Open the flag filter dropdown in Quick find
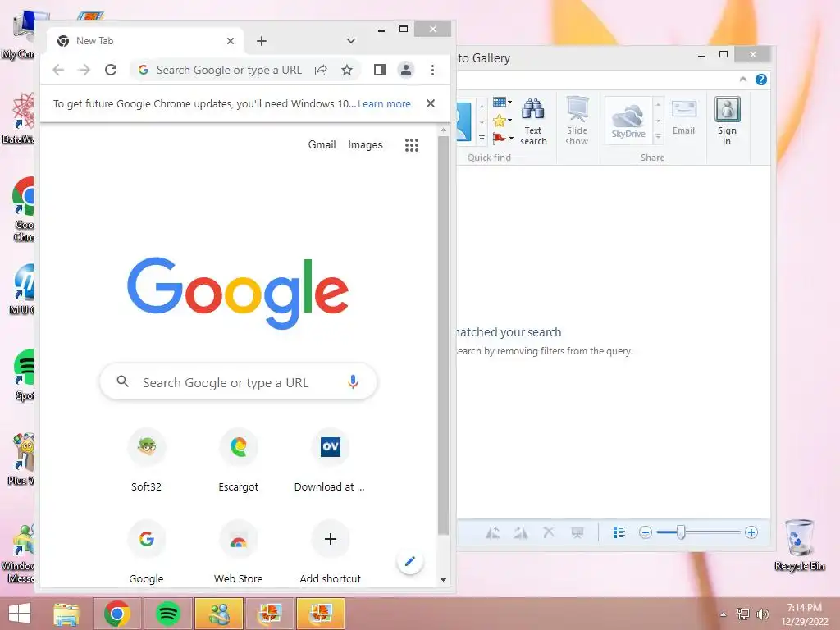Screen dimensions: 840x630 click(503, 138)
